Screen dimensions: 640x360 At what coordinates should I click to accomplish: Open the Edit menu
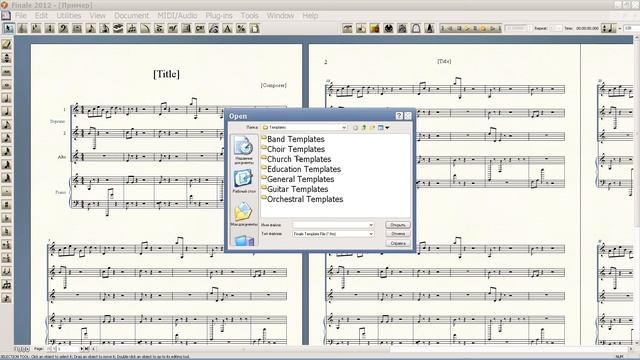(41, 16)
